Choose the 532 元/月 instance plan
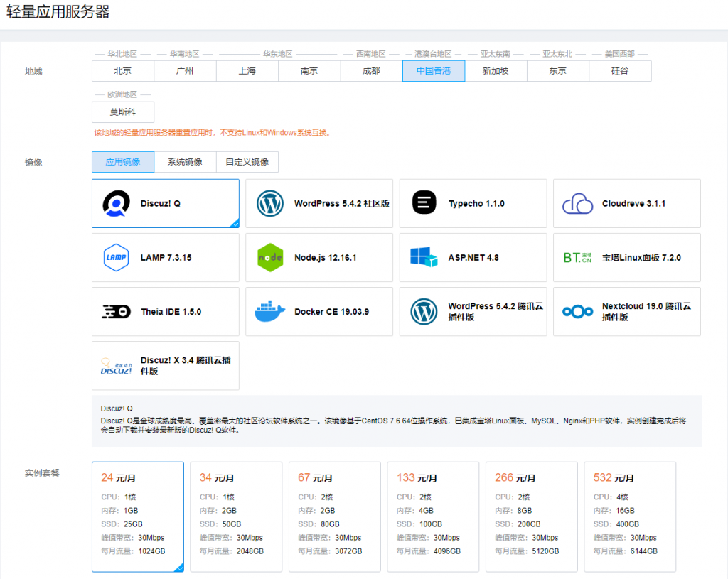This screenshot has width=728, height=579. pyautogui.click(x=629, y=516)
